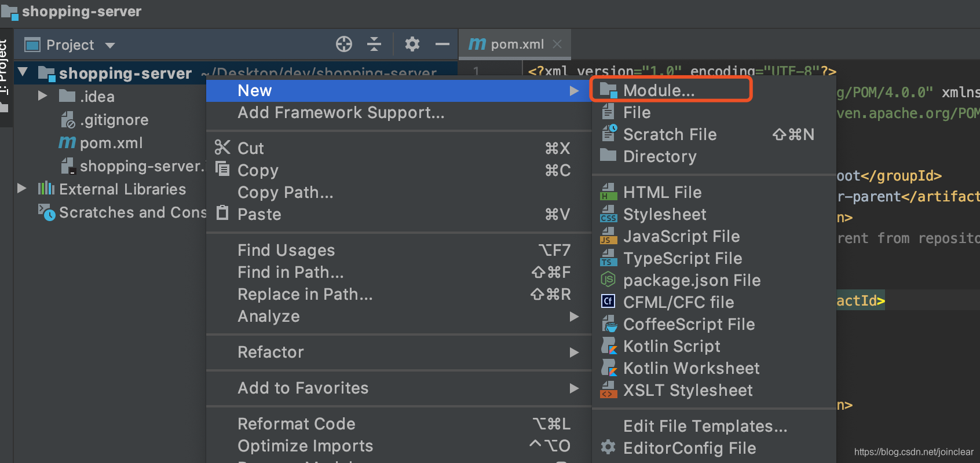Create a new JavaScript File
This screenshot has width=980, height=463.
pyautogui.click(x=714, y=236)
